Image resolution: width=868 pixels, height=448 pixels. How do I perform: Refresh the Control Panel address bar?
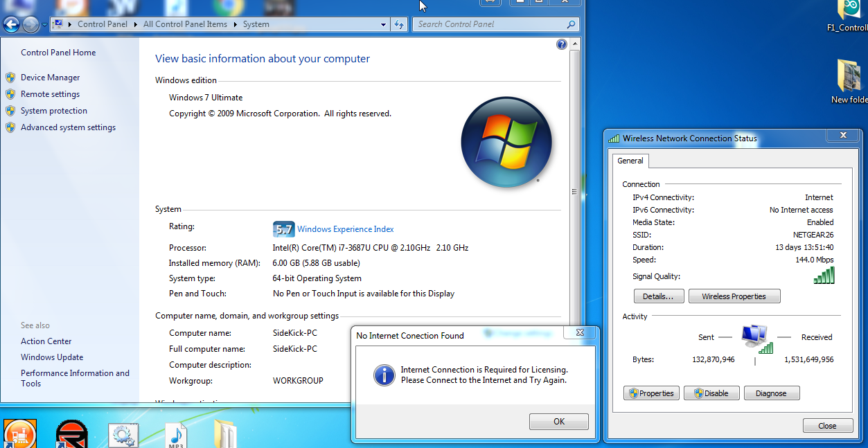click(399, 24)
